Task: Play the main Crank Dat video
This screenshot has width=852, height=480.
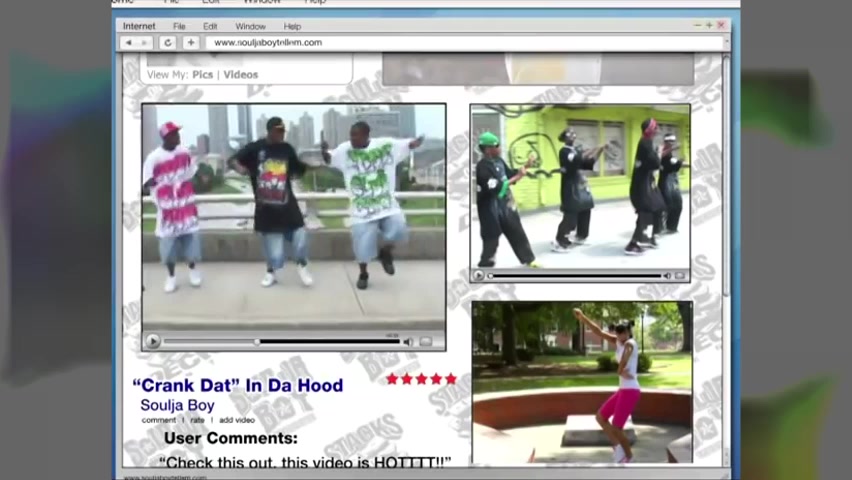Action: point(153,341)
